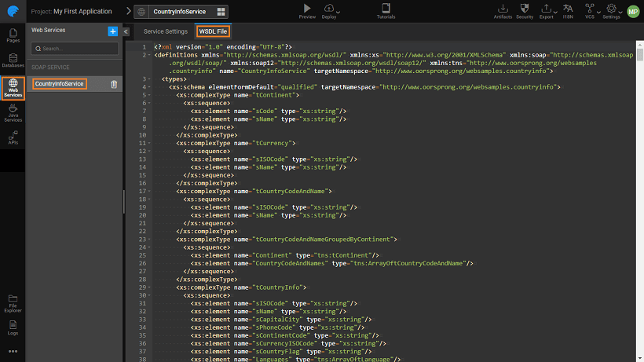Collapse the Web Services side panel

(126, 31)
